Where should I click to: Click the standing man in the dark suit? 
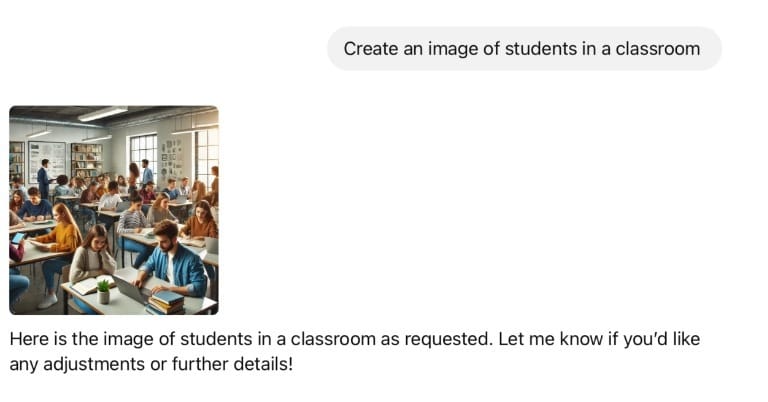pos(44,176)
